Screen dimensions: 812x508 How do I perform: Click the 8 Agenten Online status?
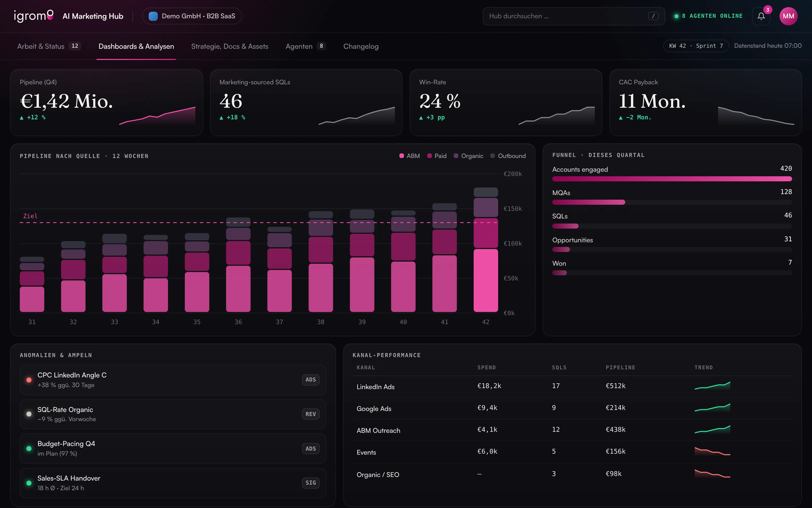(x=708, y=16)
